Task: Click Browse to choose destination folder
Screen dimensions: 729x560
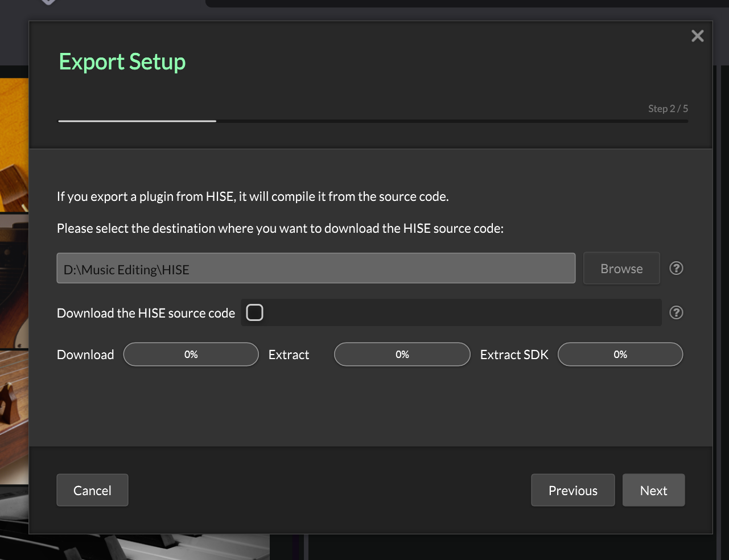Action: (x=621, y=268)
